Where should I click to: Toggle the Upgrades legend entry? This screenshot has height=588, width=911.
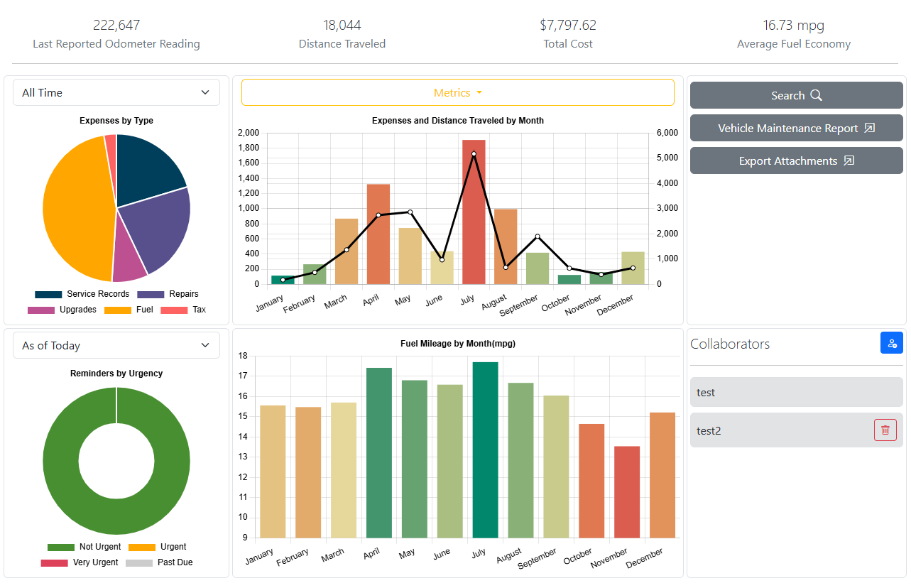point(62,310)
